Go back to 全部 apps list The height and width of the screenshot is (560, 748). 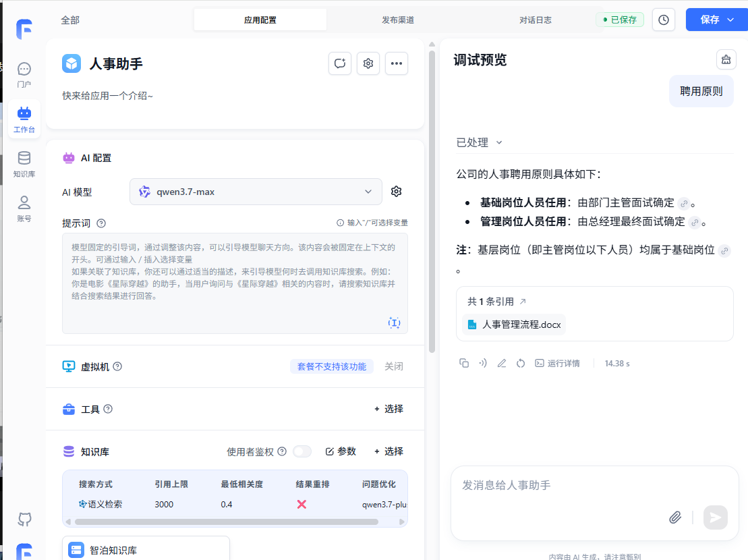click(x=70, y=20)
